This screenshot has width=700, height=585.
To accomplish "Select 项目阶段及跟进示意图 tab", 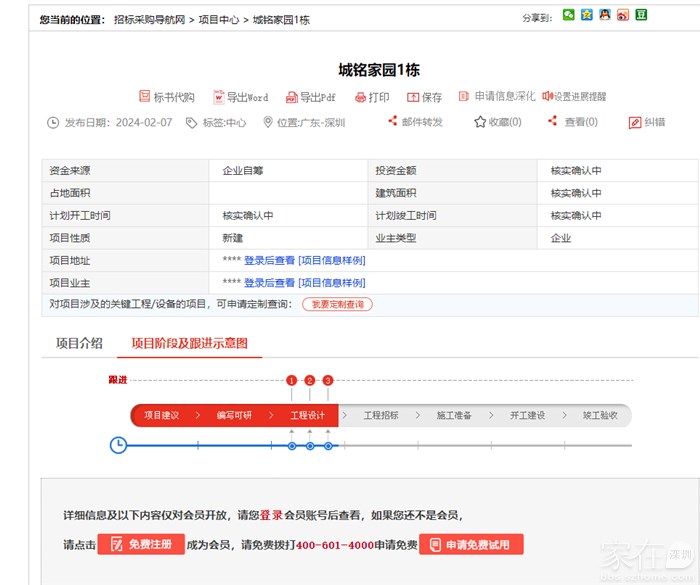I will coord(189,343).
